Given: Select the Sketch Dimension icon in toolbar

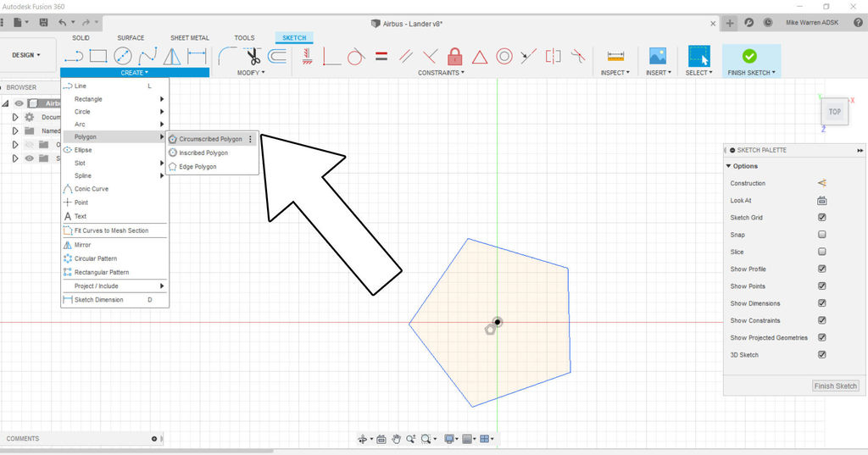Looking at the screenshot, I should point(197,56).
